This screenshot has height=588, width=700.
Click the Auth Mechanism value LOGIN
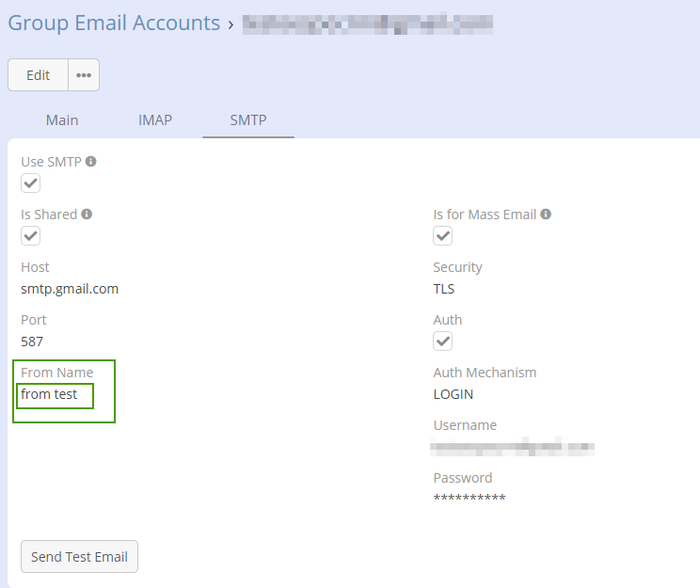point(453,394)
